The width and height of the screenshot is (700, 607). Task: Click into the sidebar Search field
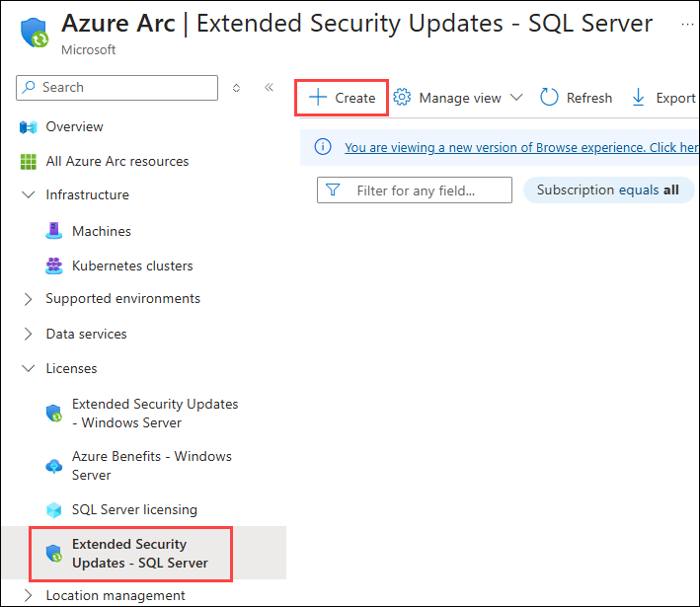117,88
